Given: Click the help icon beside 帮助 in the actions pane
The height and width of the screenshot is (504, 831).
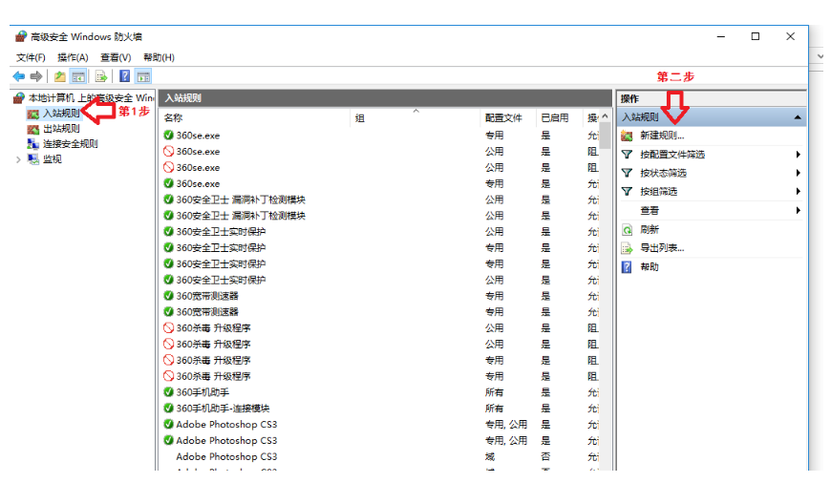Looking at the screenshot, I should click(x=627, y=267).
